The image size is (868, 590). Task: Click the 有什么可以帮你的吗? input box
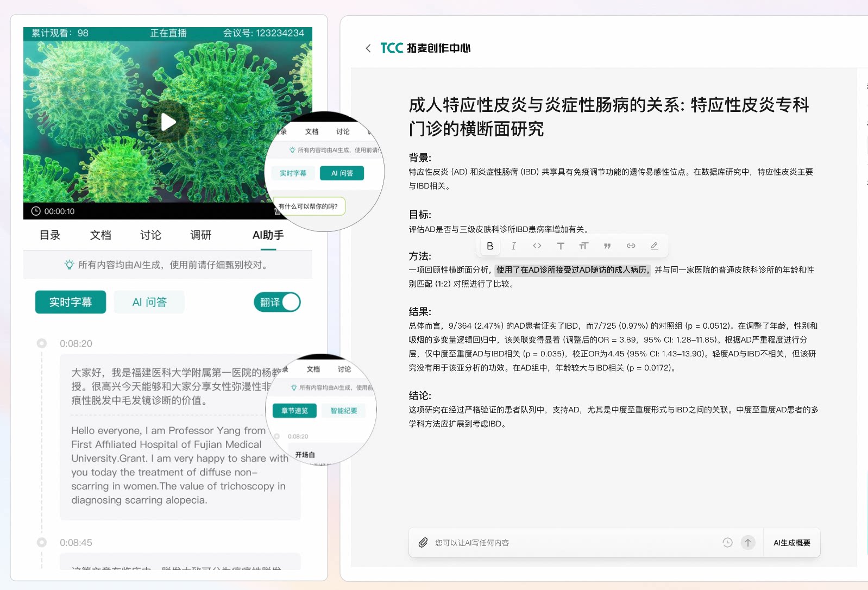pyautogui.click(x=309, y=206)
